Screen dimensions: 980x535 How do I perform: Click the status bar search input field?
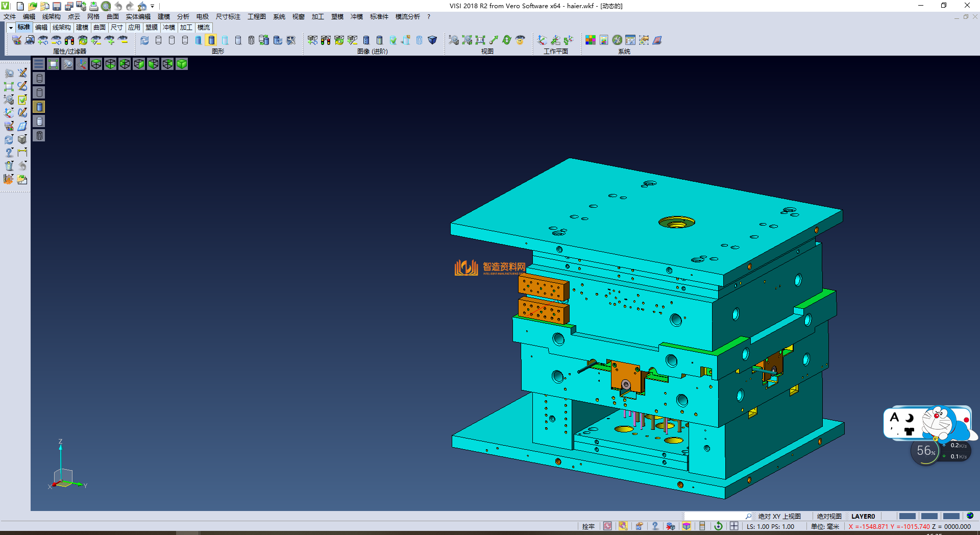(x=715, y=516)
